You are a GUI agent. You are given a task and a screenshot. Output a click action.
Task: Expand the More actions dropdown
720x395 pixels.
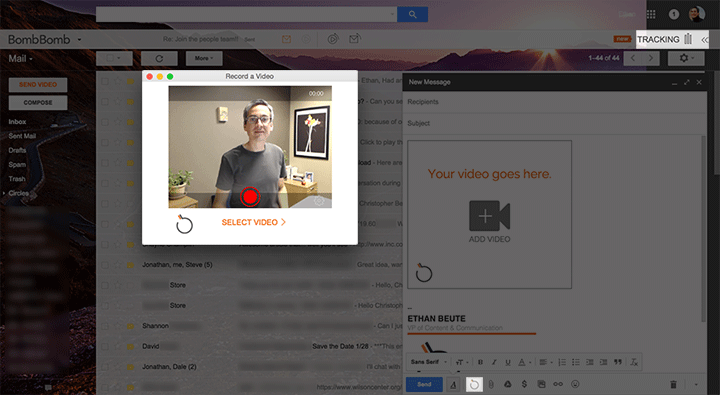point(204,58)
